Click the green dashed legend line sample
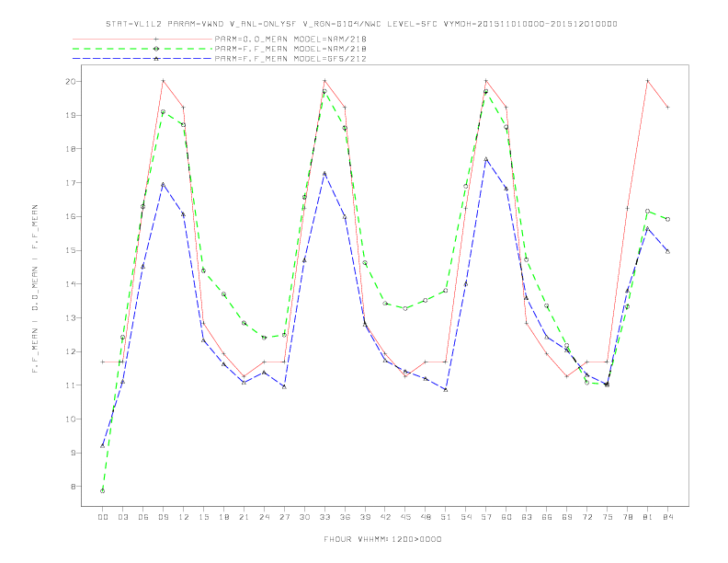 142,49
